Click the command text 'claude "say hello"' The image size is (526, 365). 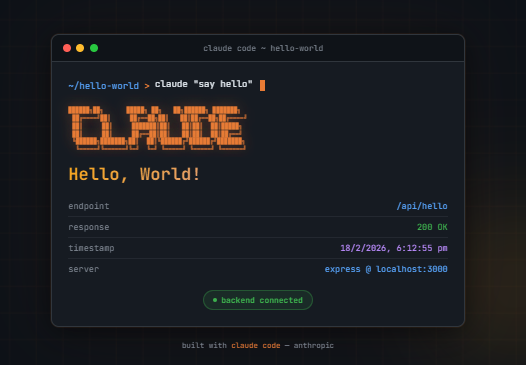[x=203, y=84]
